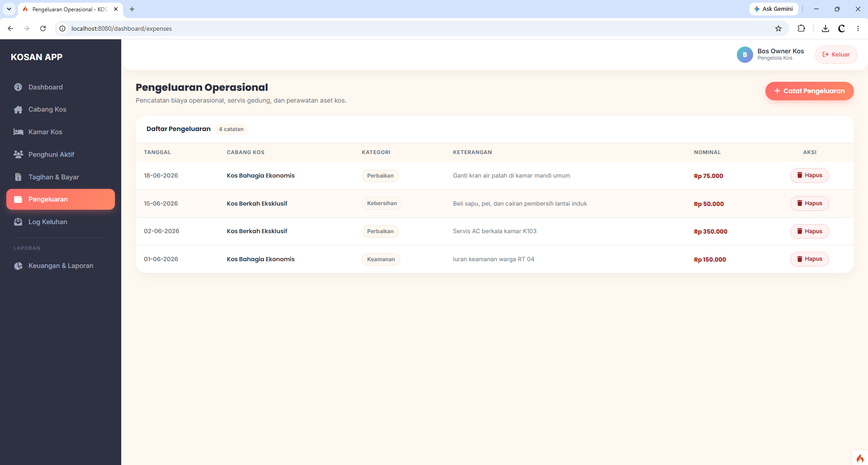Click the Beli sapu, pel description text
Screen dimensions: 868x465
tap(520, 204)
